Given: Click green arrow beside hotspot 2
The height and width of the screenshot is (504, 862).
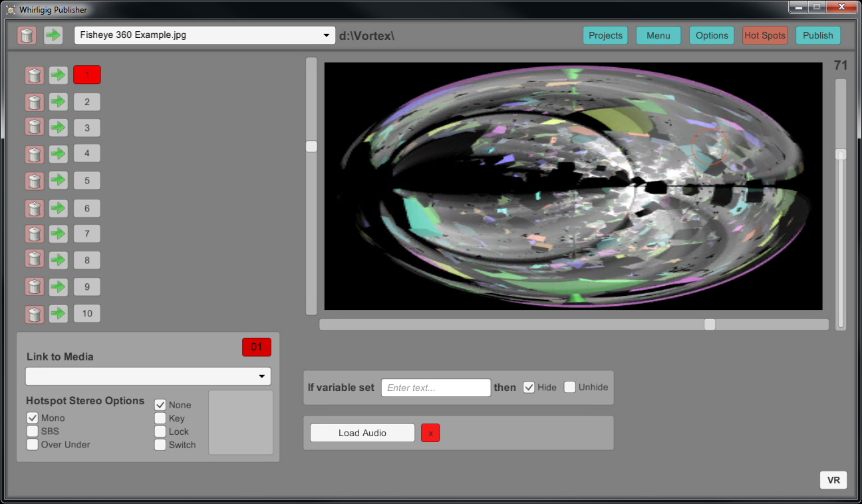Looking at the screenshot, I should tap(59, 102).
